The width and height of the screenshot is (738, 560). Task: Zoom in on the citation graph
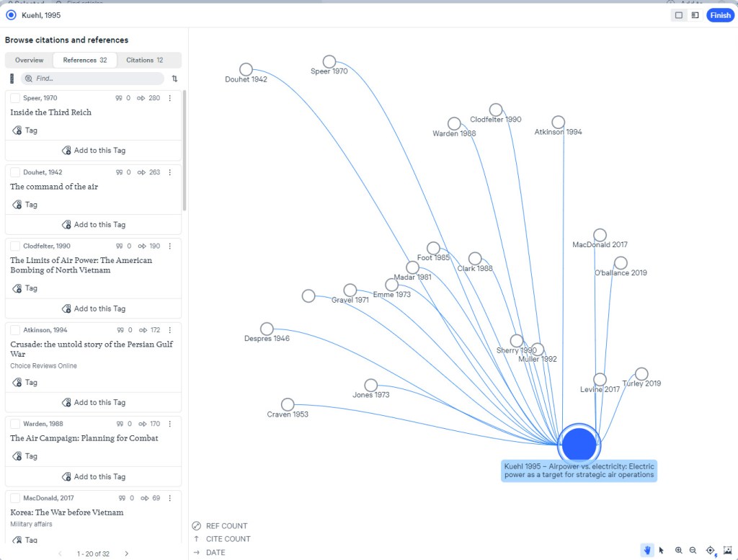[679, 550]
